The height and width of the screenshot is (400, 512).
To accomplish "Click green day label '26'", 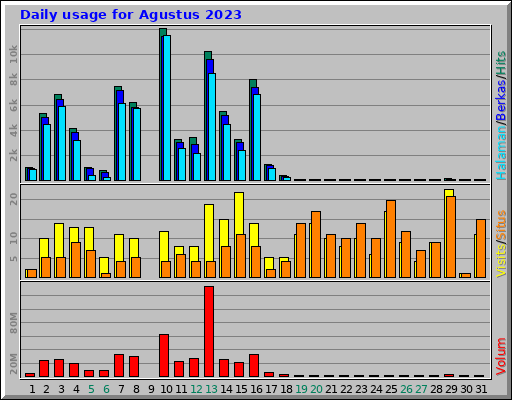I will (406, 389).
